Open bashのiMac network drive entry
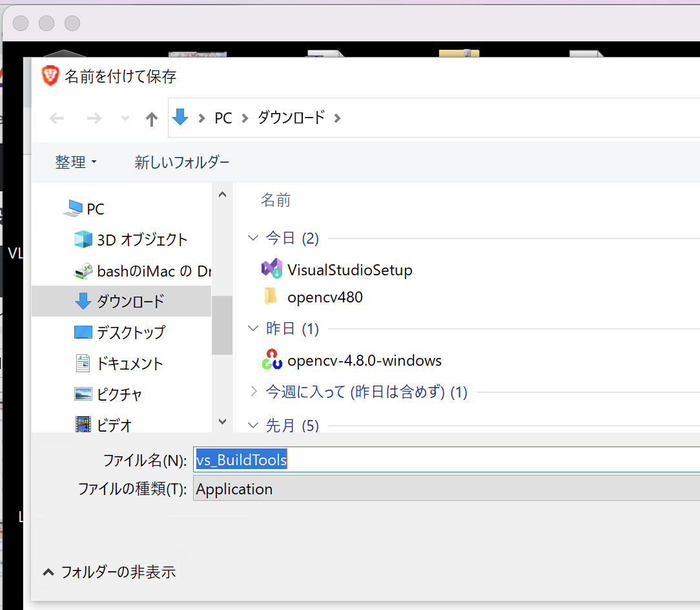 [x=154, y=271]
